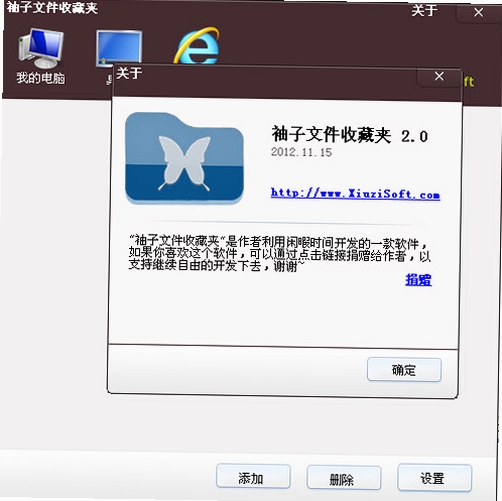This screenshot has width=502, height=501.
Task: Click the 我的电脑 label text
Action: click(41, 78)
